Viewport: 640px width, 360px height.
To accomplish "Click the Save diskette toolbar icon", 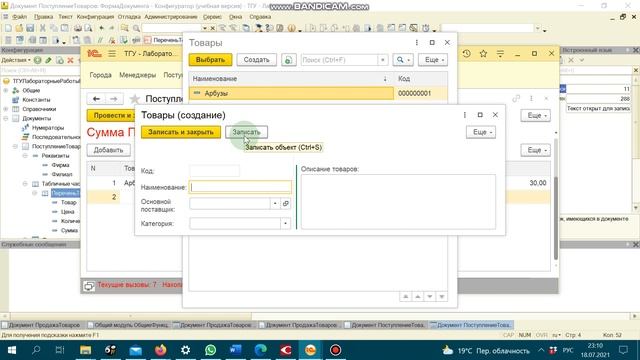I will click(x=30, y=28).
